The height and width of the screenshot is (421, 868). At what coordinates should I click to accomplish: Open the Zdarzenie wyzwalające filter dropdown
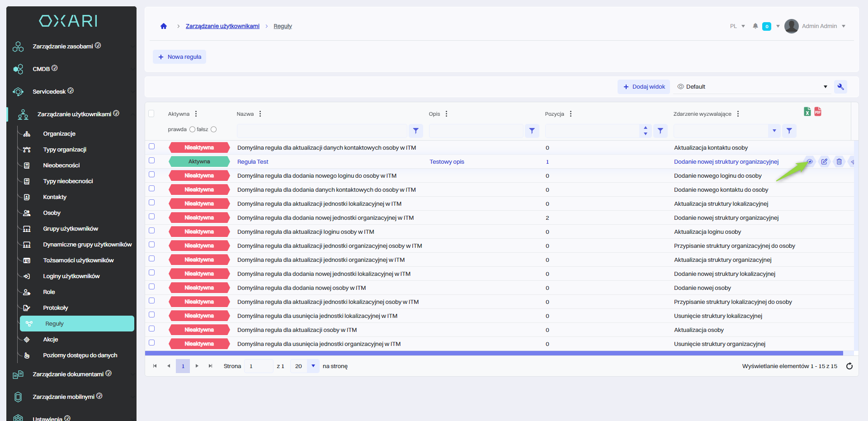tap(774, 131)
